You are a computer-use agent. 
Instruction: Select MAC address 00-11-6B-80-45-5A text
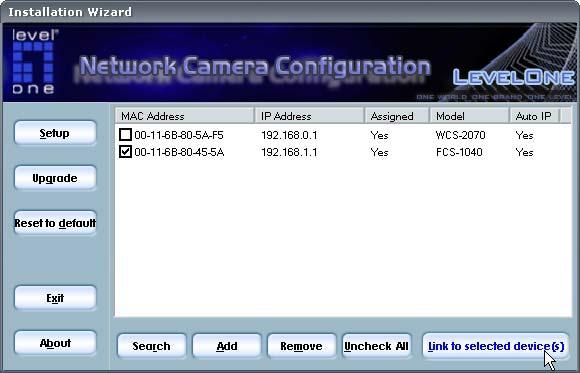click(x=179, y=152)
